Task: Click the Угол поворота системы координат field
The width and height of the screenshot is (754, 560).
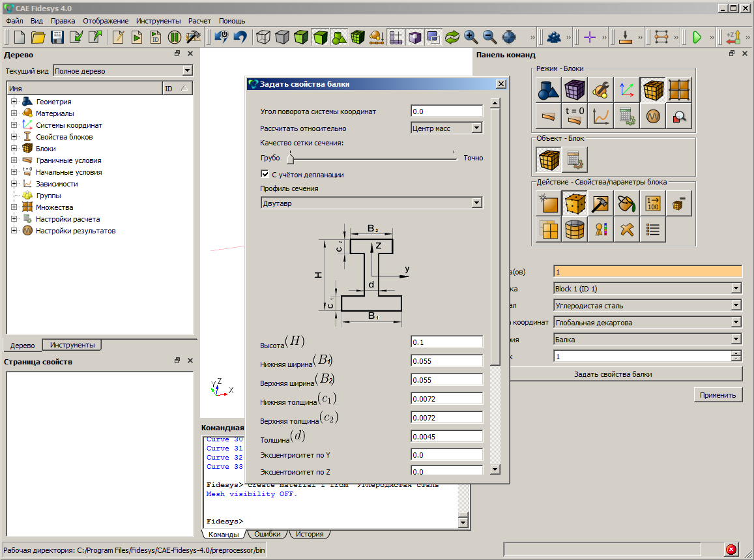Action: [446, 111]
